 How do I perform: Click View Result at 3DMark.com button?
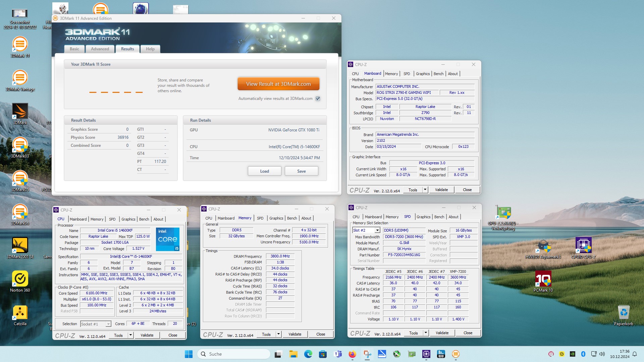pyautogui.click(x=278, y=84)
